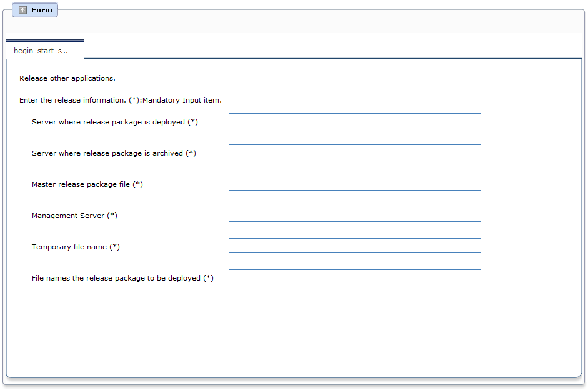
Task: Click the 'Server where release package is archived' label
Action: (114, 153)
